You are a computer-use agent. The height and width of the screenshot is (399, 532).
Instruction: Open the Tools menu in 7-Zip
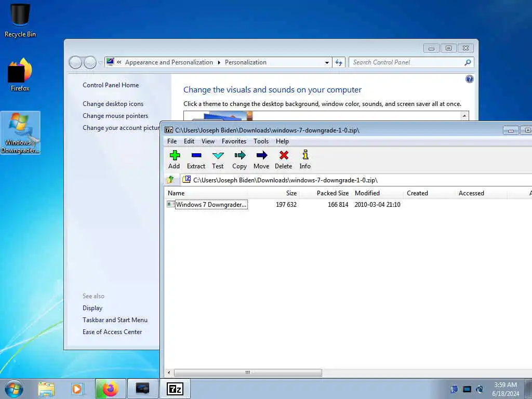[261, 141]
